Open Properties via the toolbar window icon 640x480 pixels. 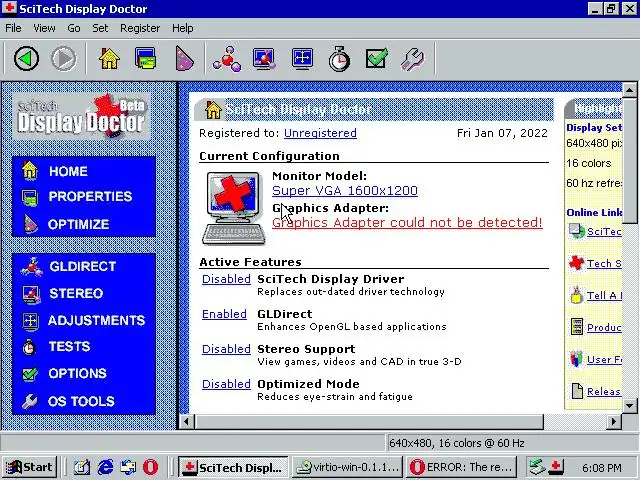[x=146, y=59]
